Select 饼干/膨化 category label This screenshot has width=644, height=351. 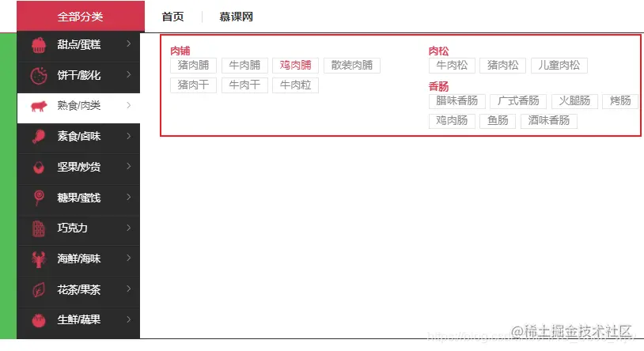[79, 75]
